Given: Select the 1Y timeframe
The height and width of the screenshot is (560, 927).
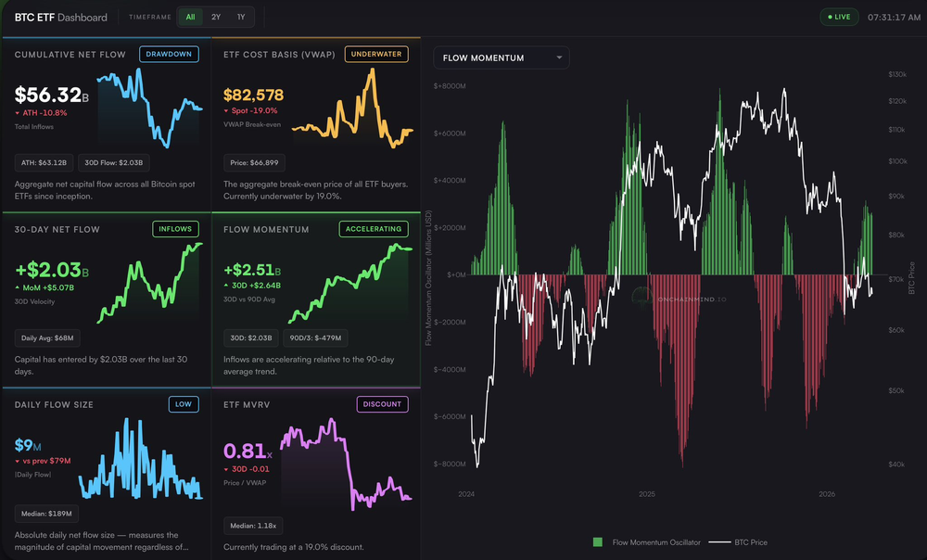Looking at the screenshot, I should point(240,17).
